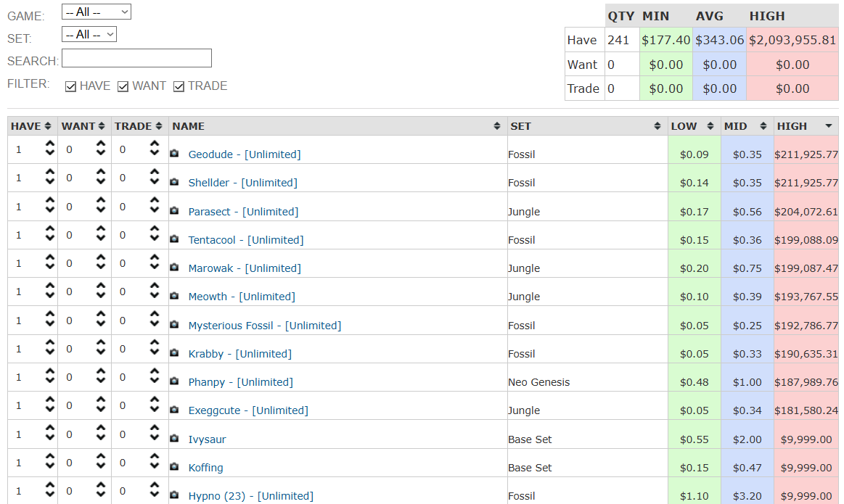Adjust HAVE quantity stepper for Parasect
The image size is (844, 504).
click(50, 205)
